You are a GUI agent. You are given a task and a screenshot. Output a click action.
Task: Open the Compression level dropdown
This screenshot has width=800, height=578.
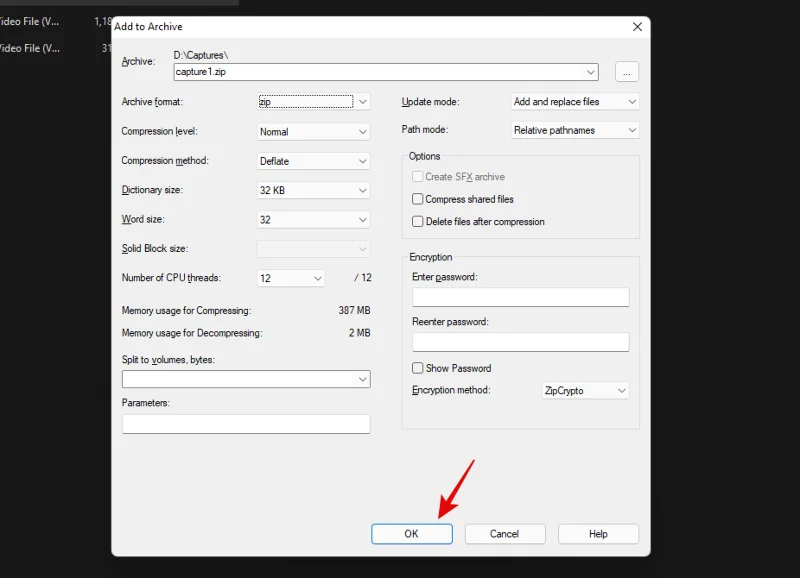tap(363, 131)
